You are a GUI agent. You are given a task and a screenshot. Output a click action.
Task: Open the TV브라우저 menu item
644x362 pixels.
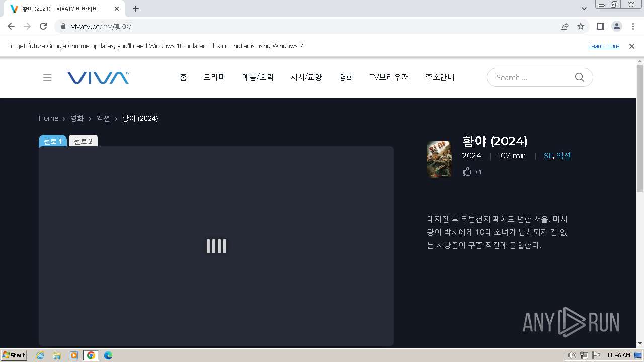coord(389,77)
